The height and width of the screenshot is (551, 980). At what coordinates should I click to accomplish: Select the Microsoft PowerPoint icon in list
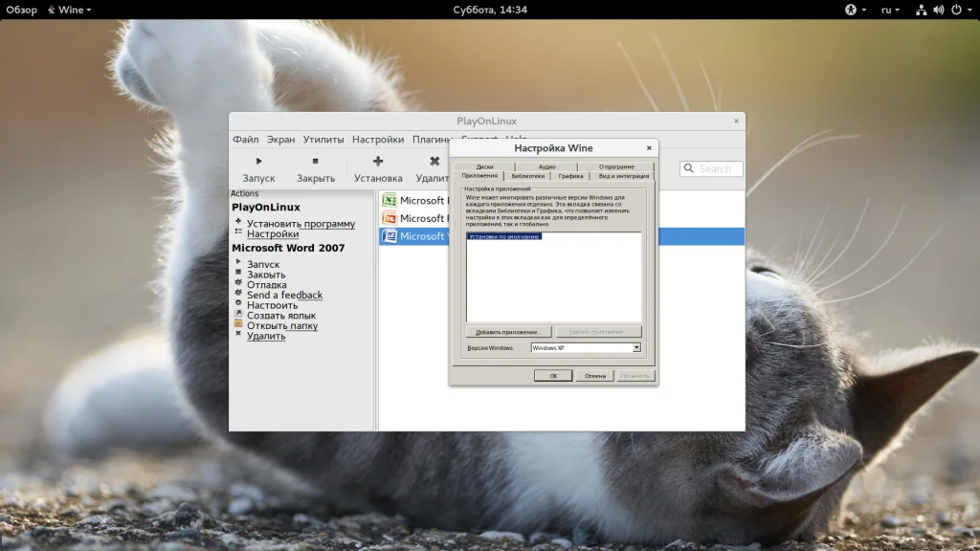(x=390, y=218)
